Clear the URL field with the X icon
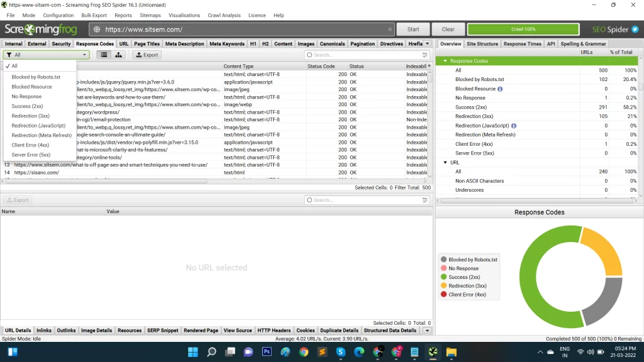Viewport: 644px width, 362px height. click(390, 30)
